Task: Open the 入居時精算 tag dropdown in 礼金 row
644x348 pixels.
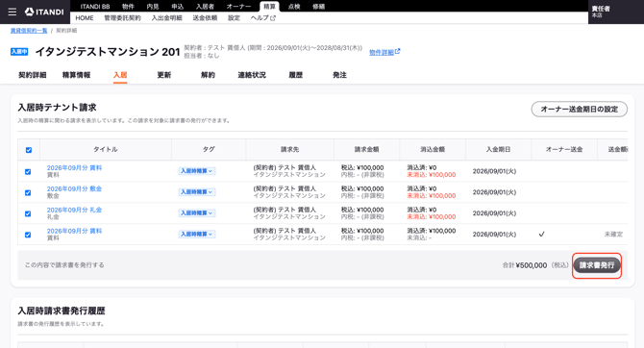Action: (x=197, y=212)
